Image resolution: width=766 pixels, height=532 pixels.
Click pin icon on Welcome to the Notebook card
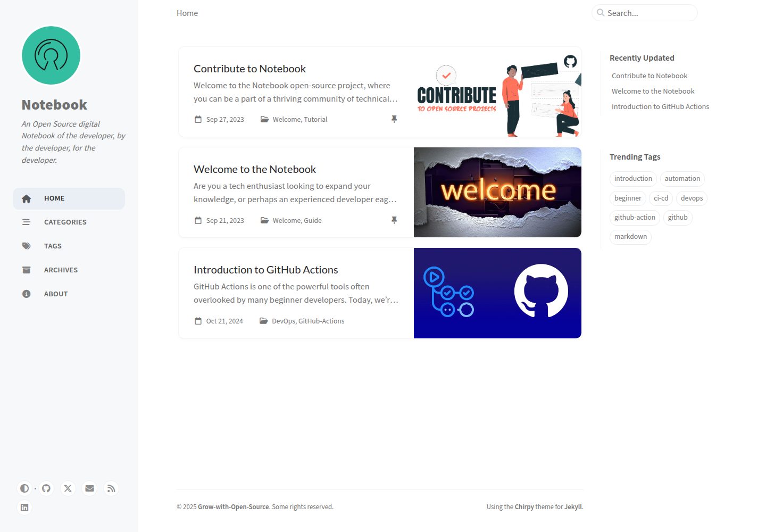[394, 220]
